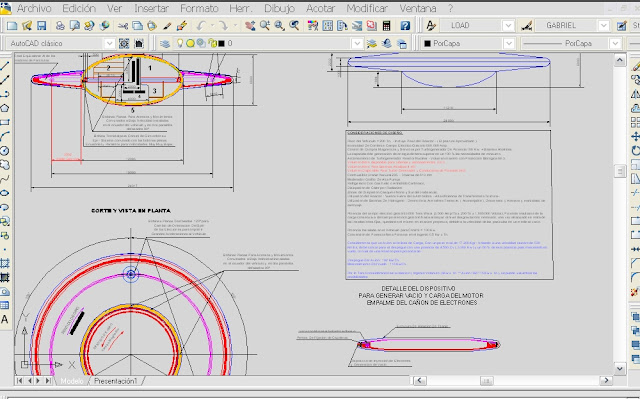
Task: Open the Archivo menu
Action: [x=34, y=8]
